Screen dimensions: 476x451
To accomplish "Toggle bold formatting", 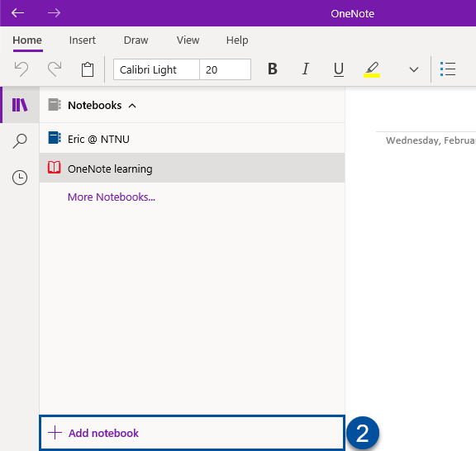I will pos(273,69).
